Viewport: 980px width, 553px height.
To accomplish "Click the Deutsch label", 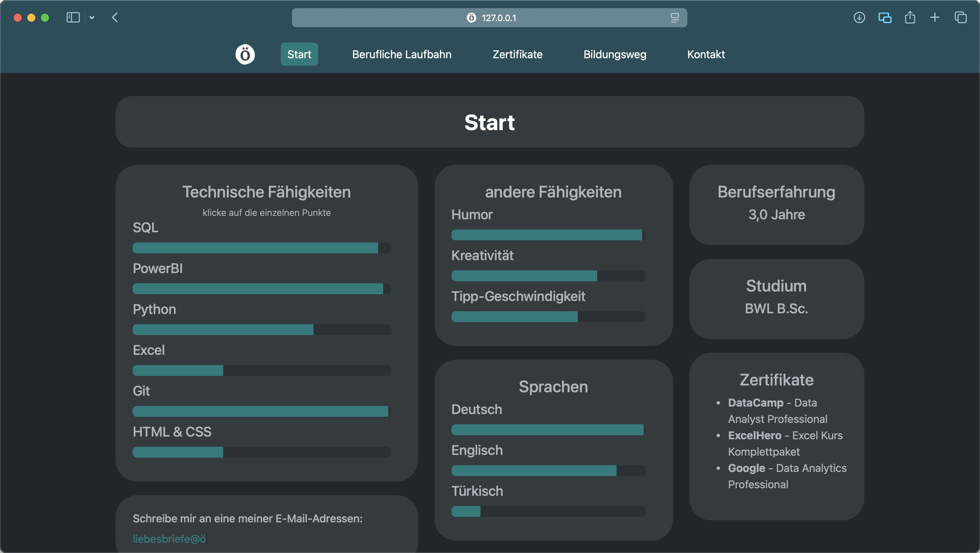I will point(477,410).
